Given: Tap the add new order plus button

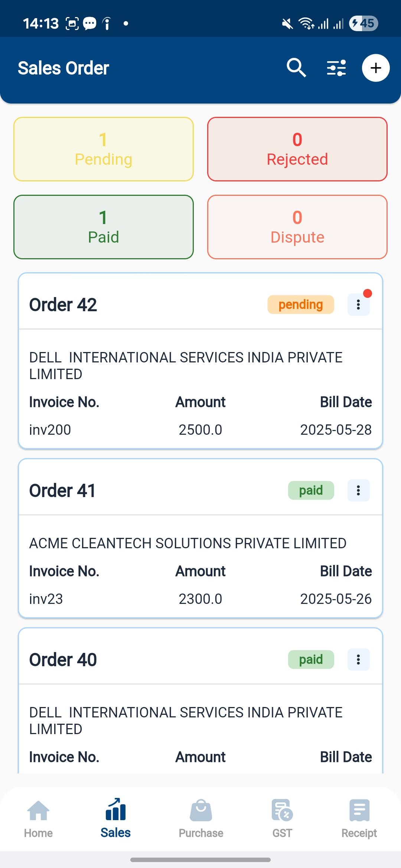Looking at the screenshot, I should click(376, 68).
